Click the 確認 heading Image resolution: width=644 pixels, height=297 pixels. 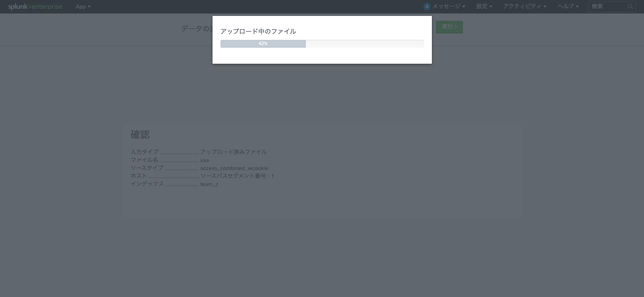point(140,135)
